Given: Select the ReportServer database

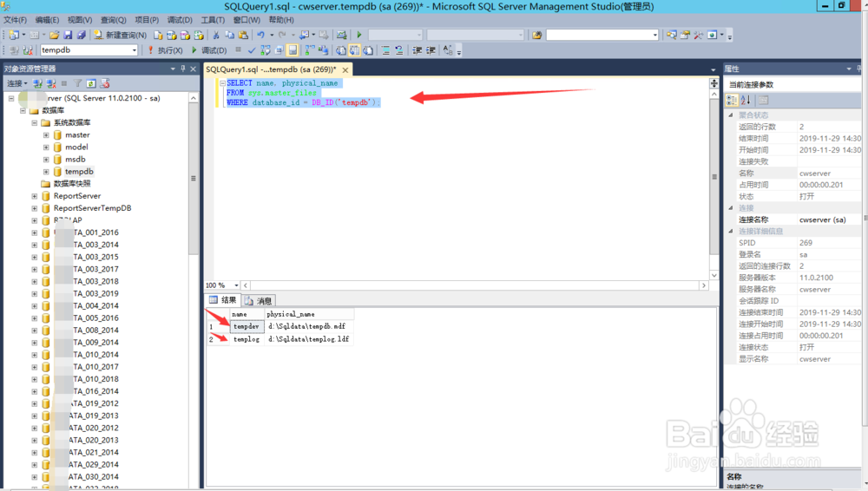Looking at the screenshot, I should tap(77, 196).
